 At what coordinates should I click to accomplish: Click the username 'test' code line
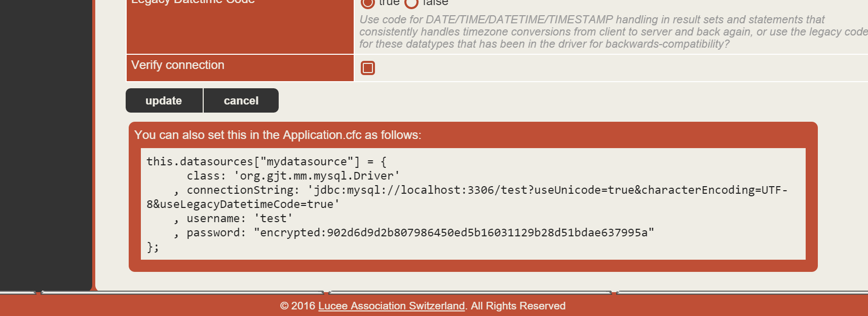(239, 219)
